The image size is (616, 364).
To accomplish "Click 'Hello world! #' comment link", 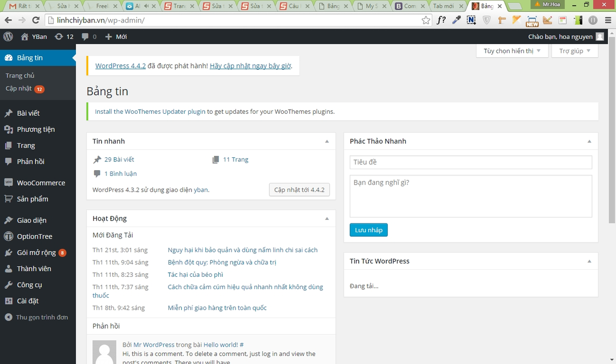I will pos(223,345).
